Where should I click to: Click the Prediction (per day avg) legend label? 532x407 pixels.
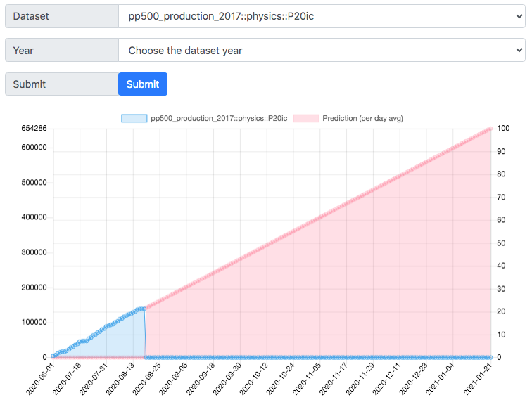coord(362,118)
